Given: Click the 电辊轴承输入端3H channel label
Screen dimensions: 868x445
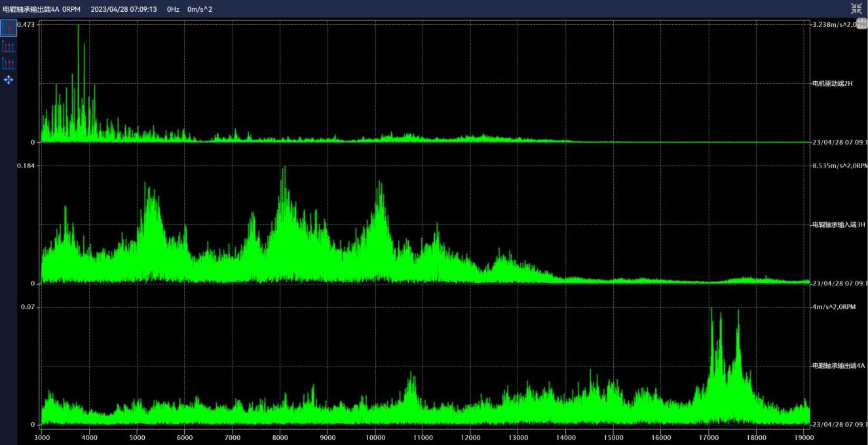Looking at the screenshot, I should (x=839, y=224).
